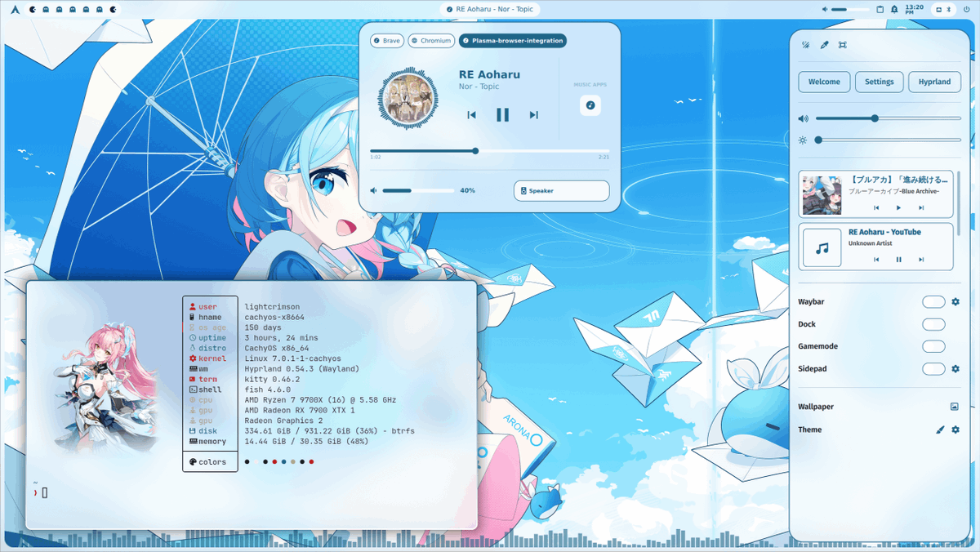The width and height of the screenshot is (980, 552).
Task: Switch to the Brave player tab
Action: click(x=387, y=40)
